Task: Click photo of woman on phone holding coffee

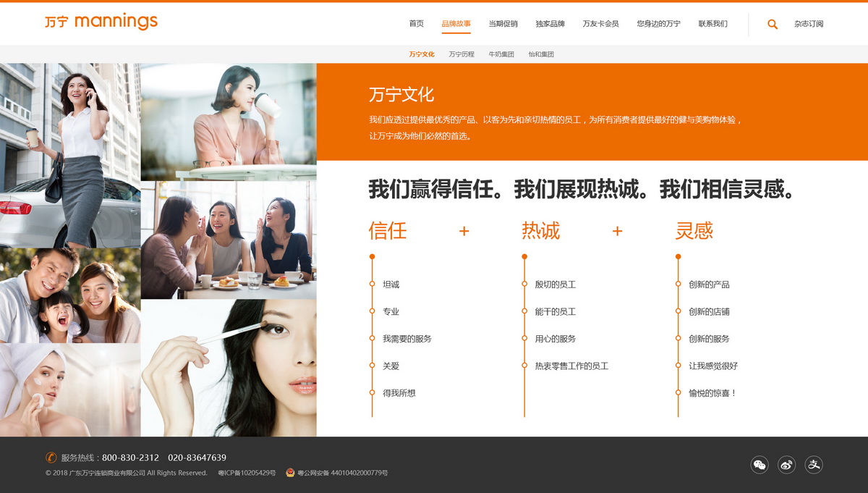Action: click(70, 156)
